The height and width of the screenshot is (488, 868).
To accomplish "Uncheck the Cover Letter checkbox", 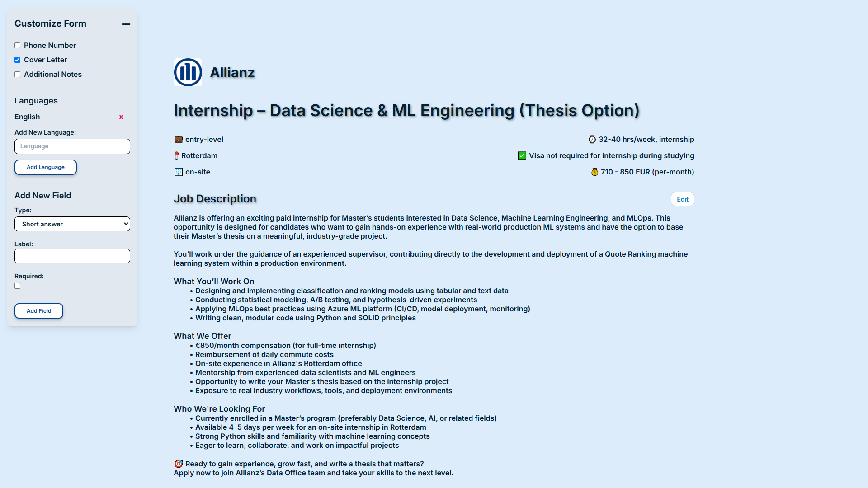I will coord(17,60).
